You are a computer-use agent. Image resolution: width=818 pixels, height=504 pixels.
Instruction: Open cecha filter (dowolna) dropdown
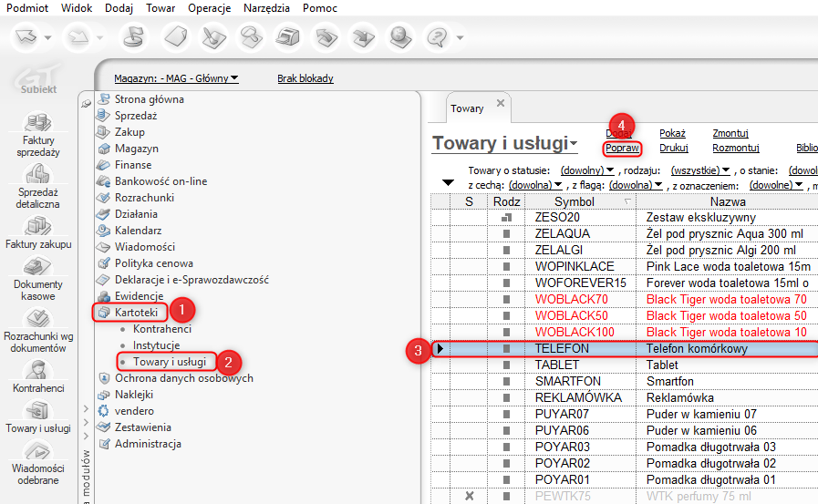(535, 185)
